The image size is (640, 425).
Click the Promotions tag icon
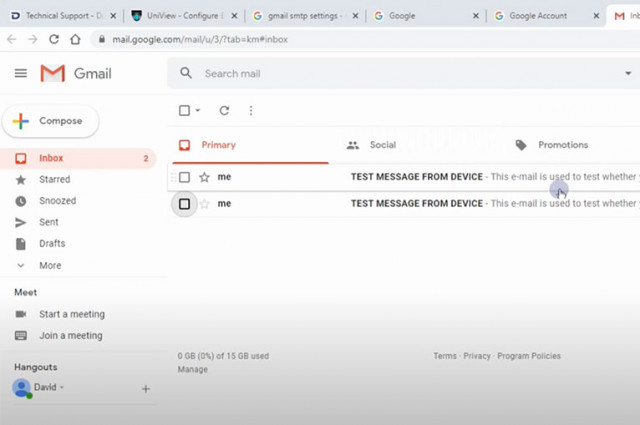point(521,145)
